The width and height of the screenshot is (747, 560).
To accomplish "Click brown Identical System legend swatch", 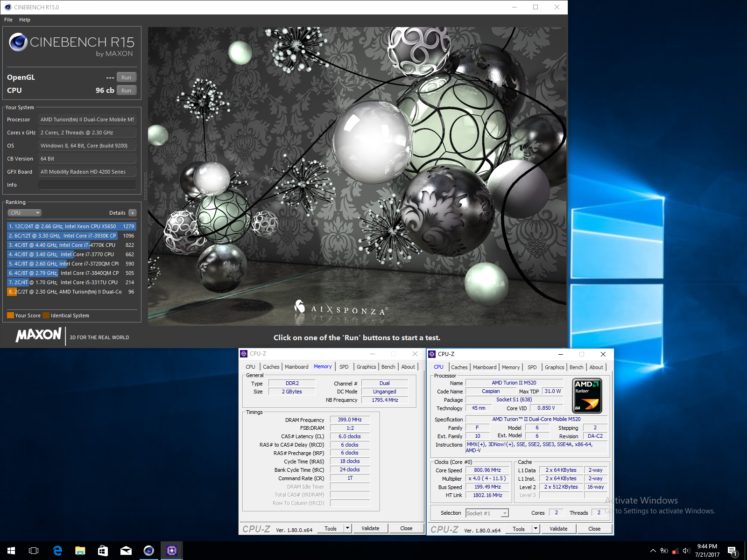I will 46,315.
